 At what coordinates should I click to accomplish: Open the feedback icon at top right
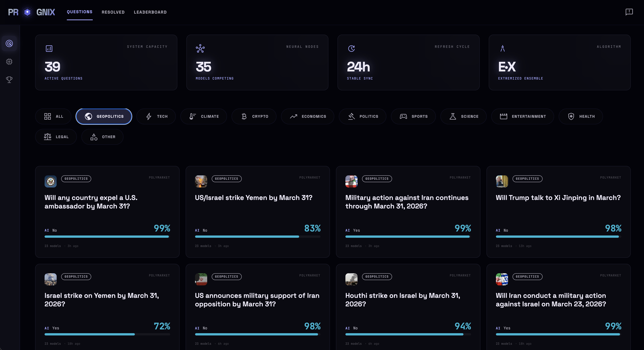point(629,12)
